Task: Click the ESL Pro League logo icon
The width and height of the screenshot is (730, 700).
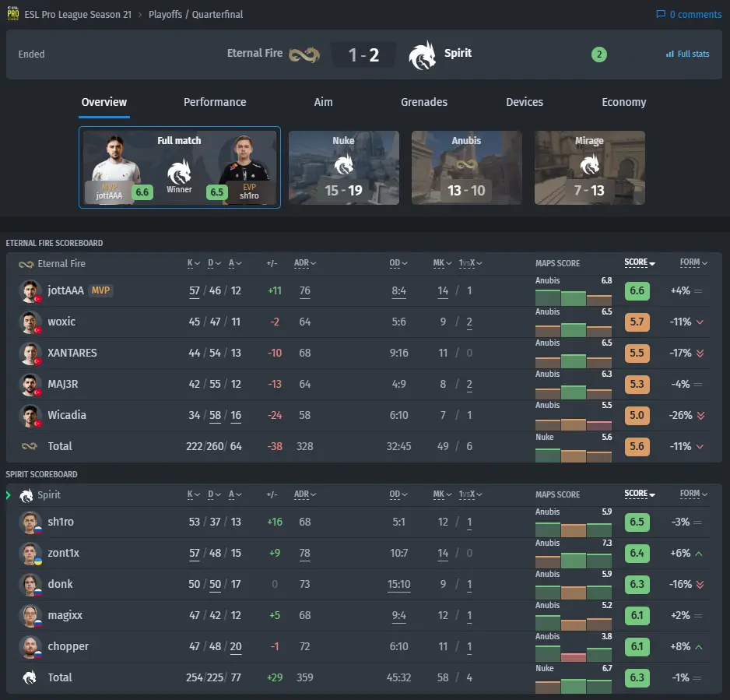Action: pyautogui.click(x=13, y=13)
